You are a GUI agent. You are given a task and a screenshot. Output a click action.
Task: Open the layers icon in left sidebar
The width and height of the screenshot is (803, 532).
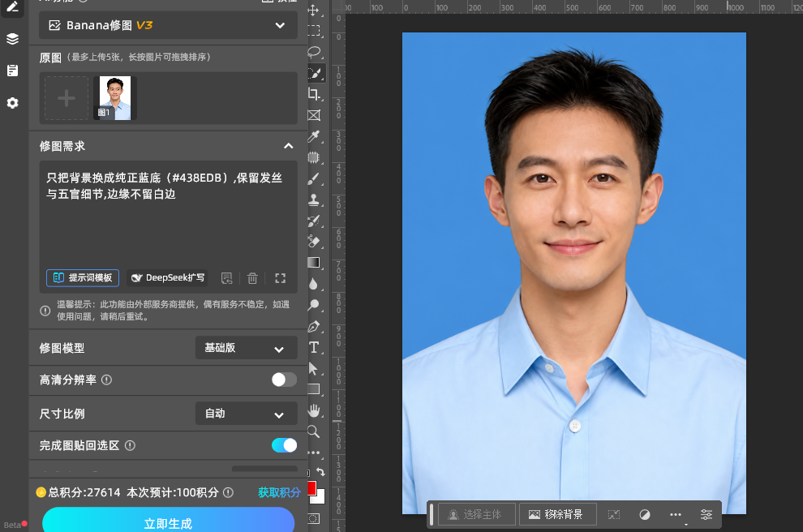click(x=13, y=39)
